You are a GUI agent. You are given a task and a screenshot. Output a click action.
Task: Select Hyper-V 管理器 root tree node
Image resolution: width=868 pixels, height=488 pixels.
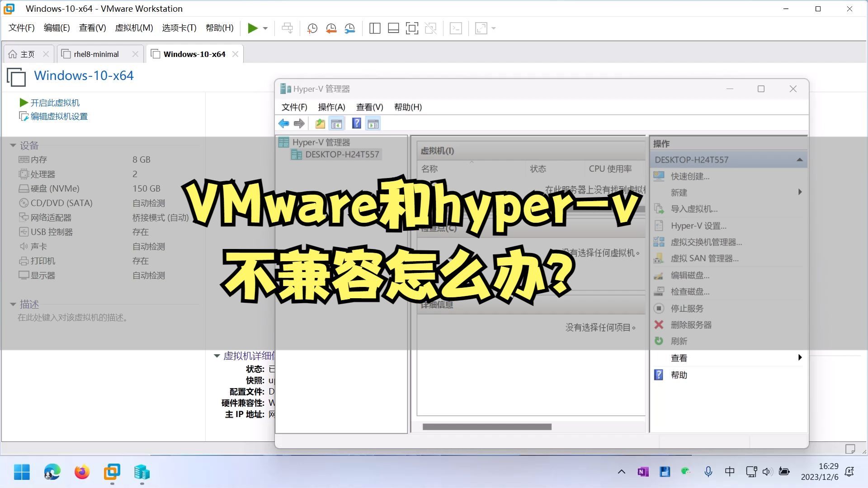coord(321,142)
